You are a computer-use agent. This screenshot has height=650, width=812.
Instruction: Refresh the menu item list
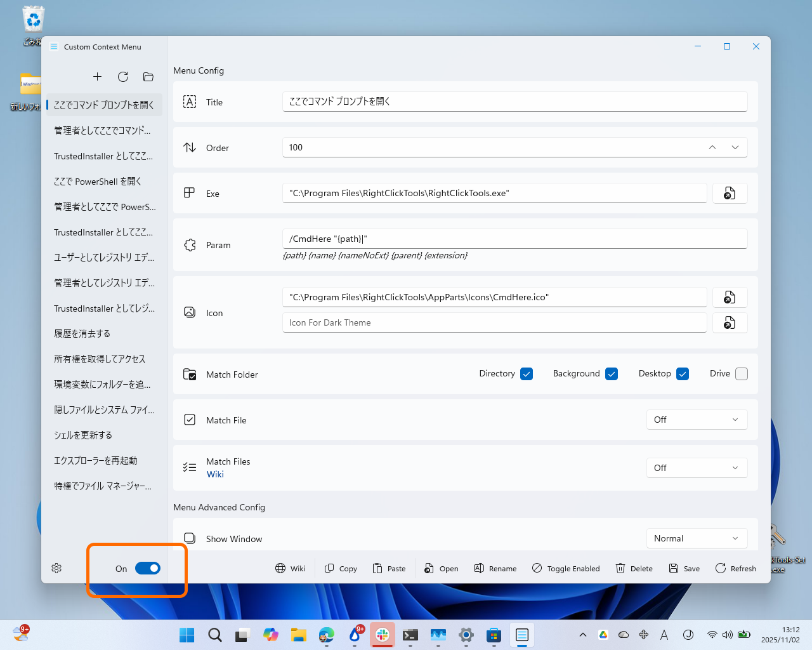(122, 76)
